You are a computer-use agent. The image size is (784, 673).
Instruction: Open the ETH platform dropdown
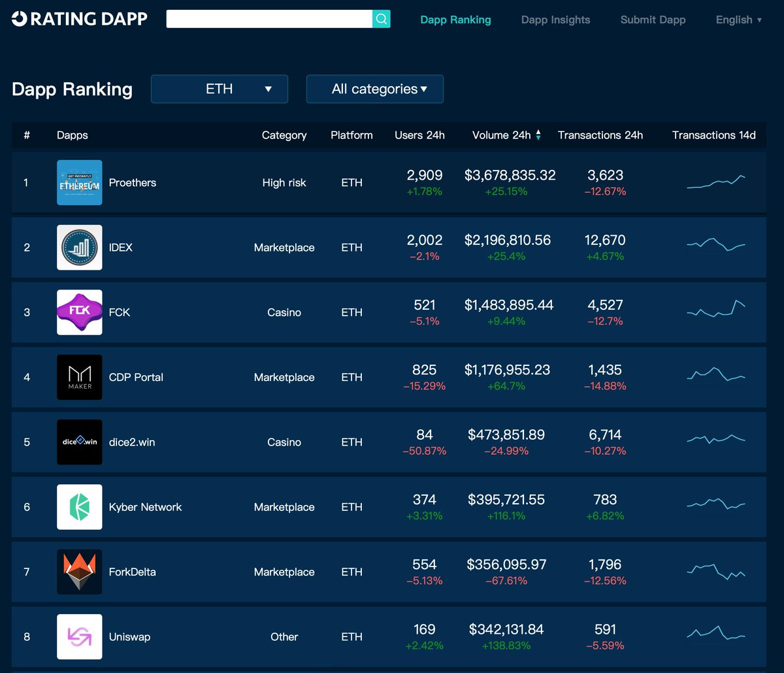point(220,89)
